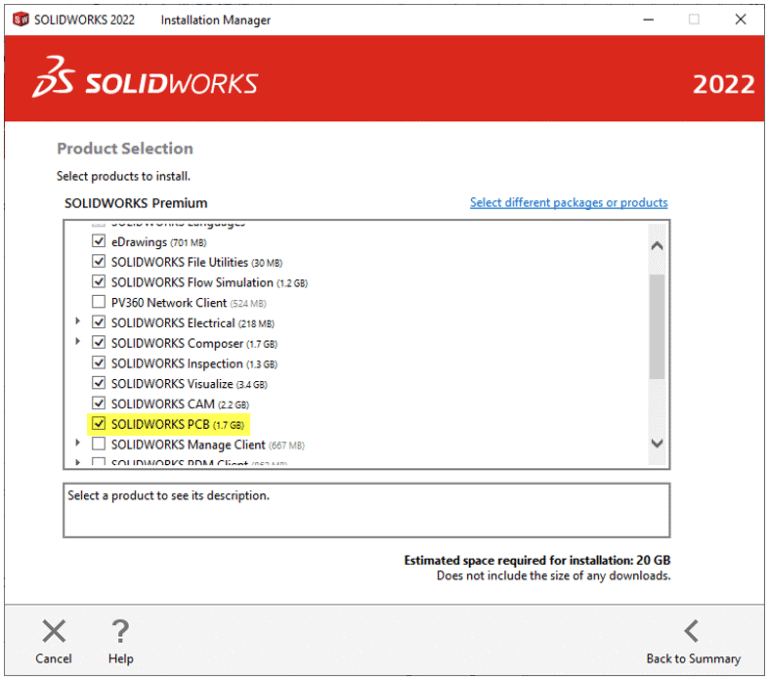Close the Installation Manager window
This screenshot has height=679, width=768.
pos(741,20)
